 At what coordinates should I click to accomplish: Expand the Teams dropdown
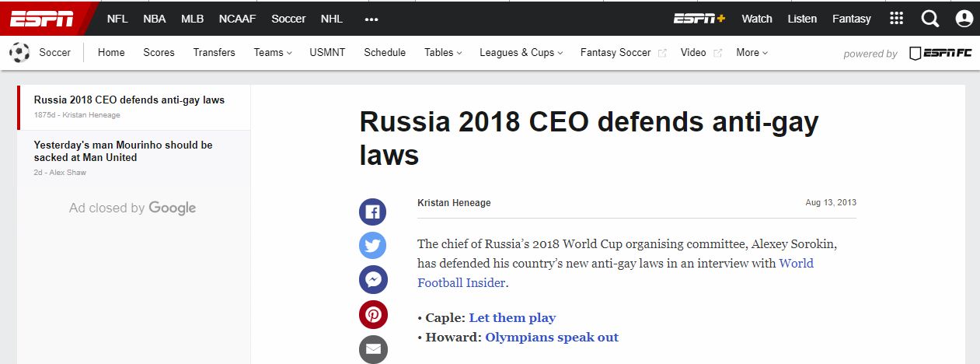pyautogui.click(x=273, y=53)
